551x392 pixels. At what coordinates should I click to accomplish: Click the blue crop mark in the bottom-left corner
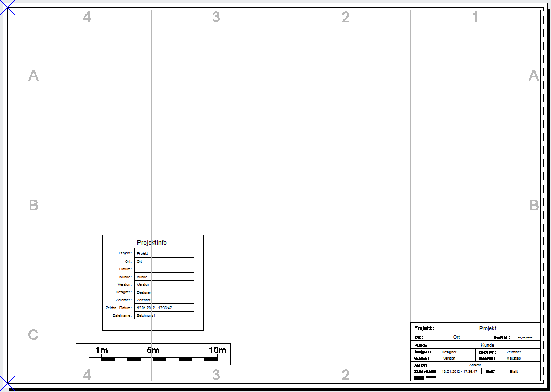pos(7,382)
